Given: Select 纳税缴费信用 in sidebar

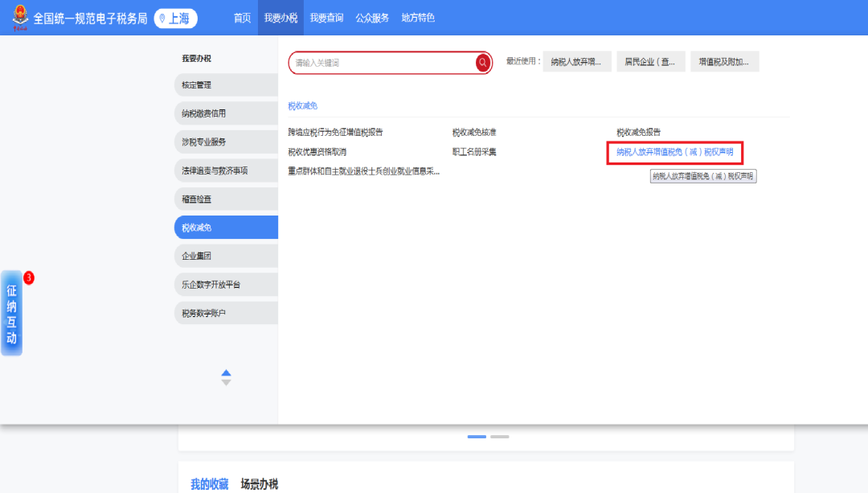Looking at the screenshot, I should click(226, 113).
